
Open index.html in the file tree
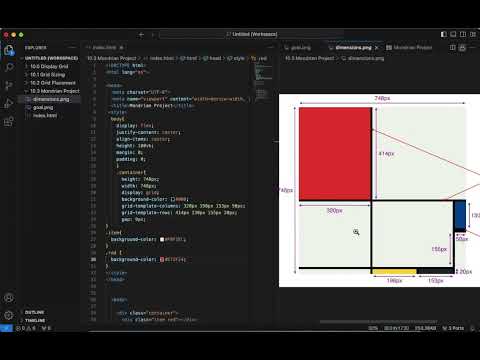pyautogui.click(x=45, y=116)
